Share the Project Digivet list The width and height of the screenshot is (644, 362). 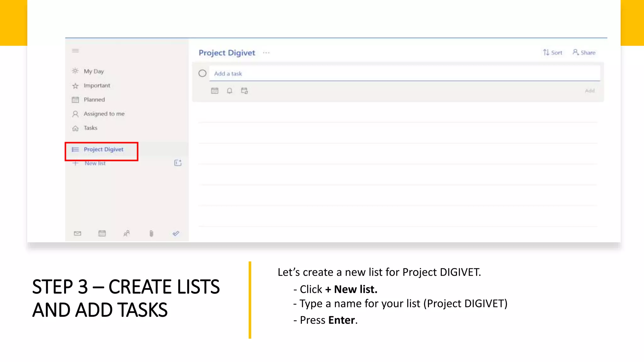[584, 52]
